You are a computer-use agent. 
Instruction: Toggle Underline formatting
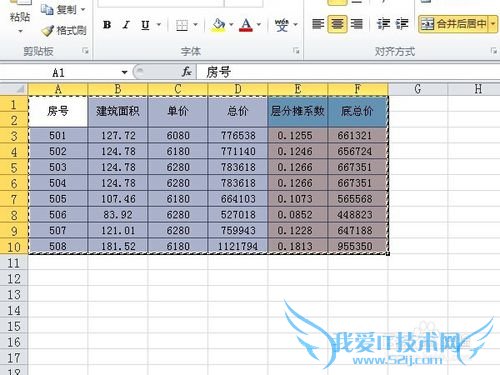(x=145, y=25)
